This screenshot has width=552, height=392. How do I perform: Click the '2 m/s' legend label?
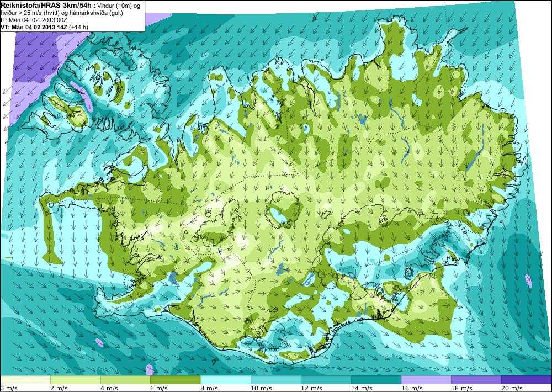click(x=59, y=388)
